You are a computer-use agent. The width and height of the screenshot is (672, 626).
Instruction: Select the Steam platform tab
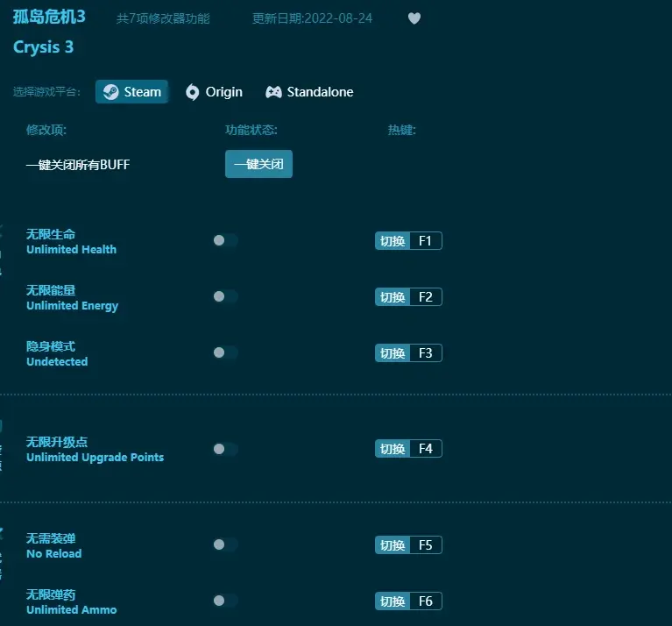pos(132,92)
